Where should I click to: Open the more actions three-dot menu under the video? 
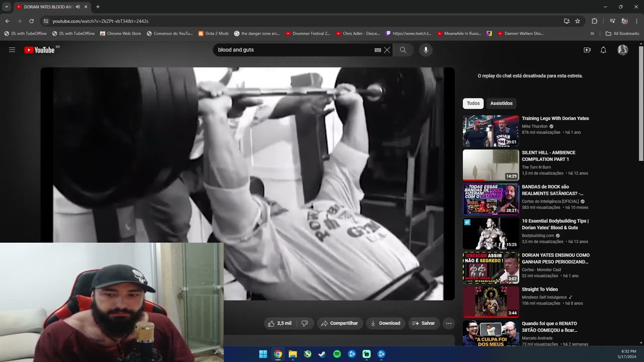[449, 323]
